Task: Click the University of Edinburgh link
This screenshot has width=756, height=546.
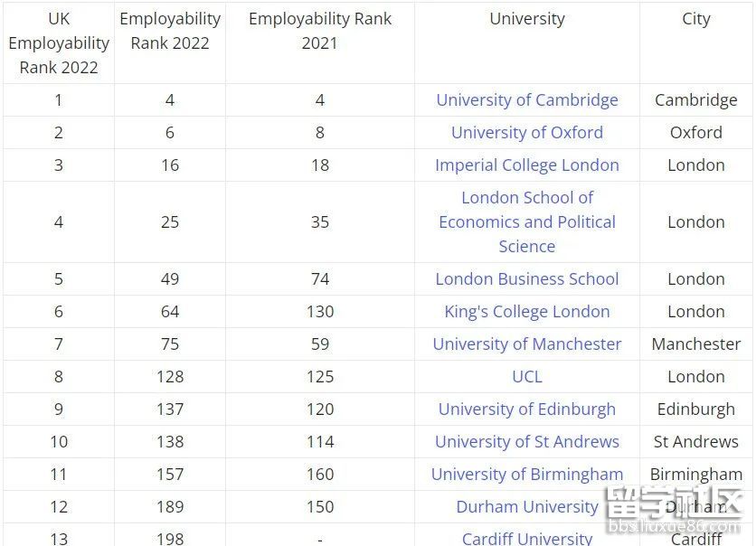Action: tap(527, 409)
